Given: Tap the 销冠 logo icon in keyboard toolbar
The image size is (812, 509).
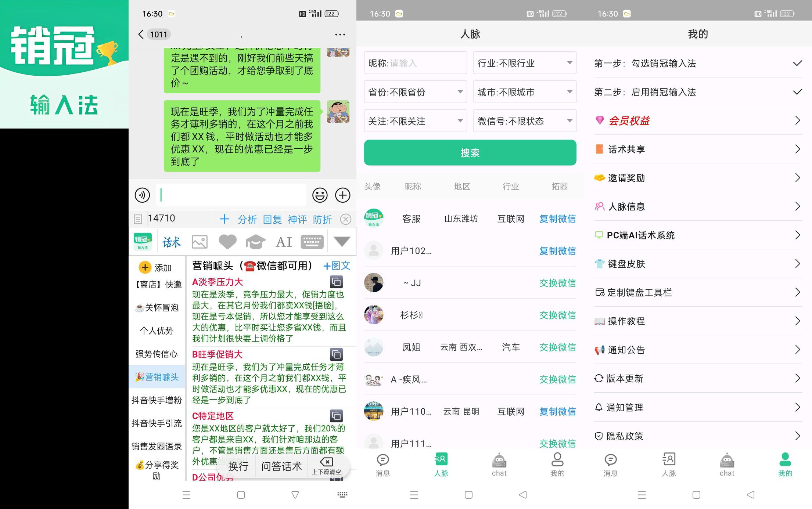Looking at the screenshot, I should pos(143,241).
